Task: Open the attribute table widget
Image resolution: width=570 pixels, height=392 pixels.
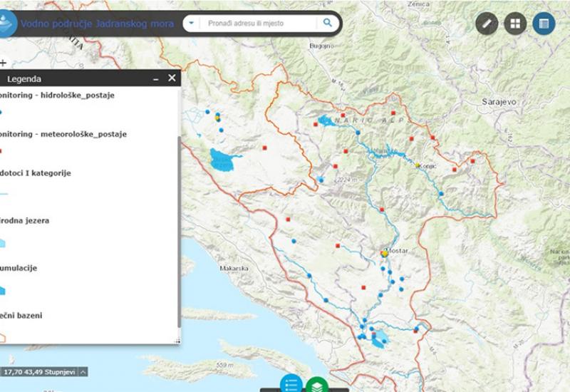Action: click(544, 24)
